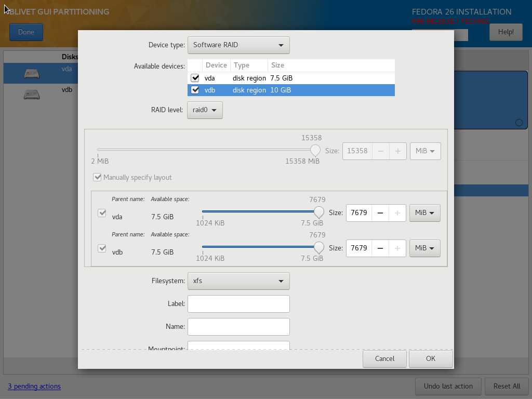This screenshot has width=532, height=399.
Task: Click the Size column header
Action: [x=331, y=65]
